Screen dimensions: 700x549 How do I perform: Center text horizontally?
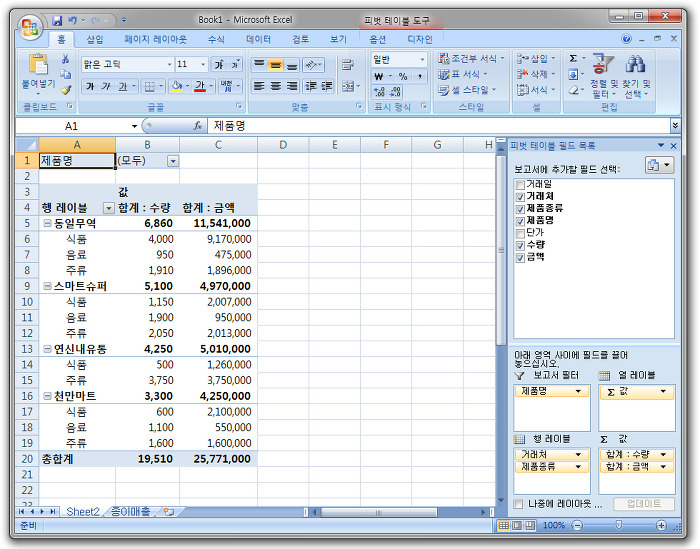(x=275, y=86)
